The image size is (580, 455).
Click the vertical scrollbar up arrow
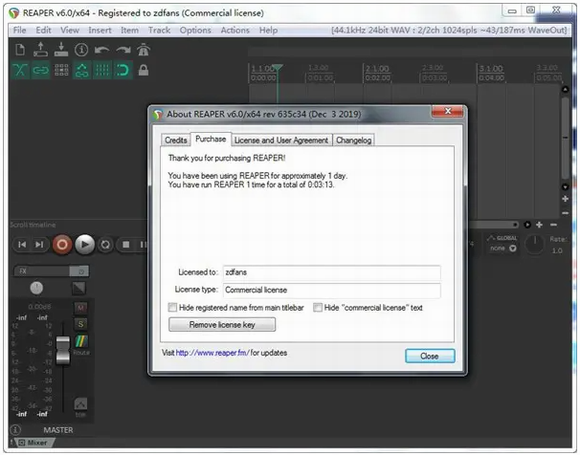pos(565,89)
